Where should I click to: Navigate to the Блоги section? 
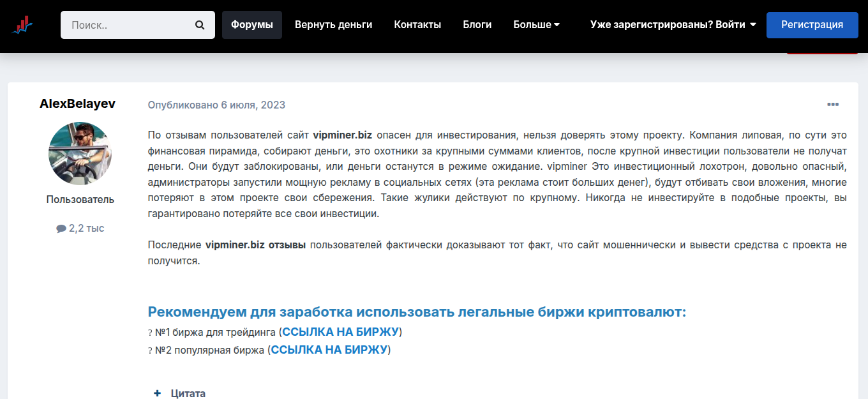tap(477, 25)
